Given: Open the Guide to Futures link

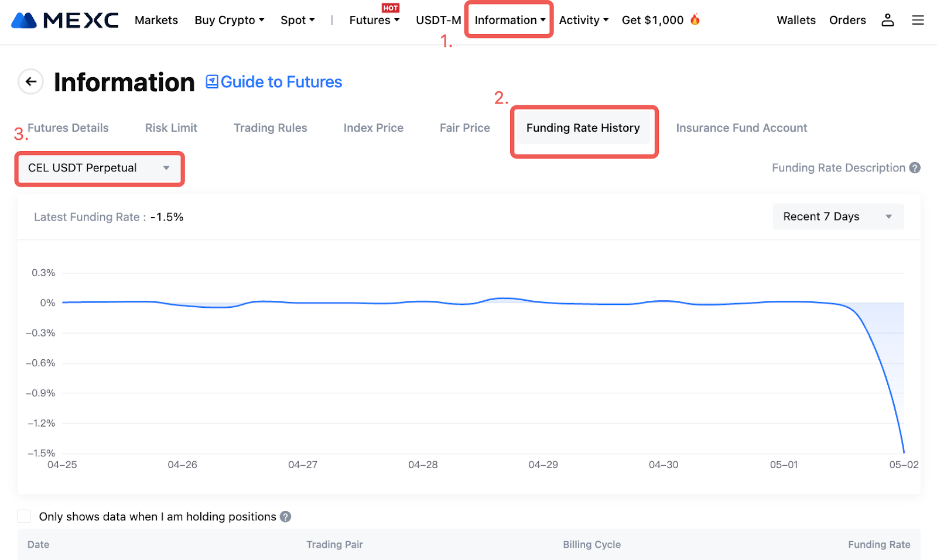Looking at the screenshot, I should (281, 82).
